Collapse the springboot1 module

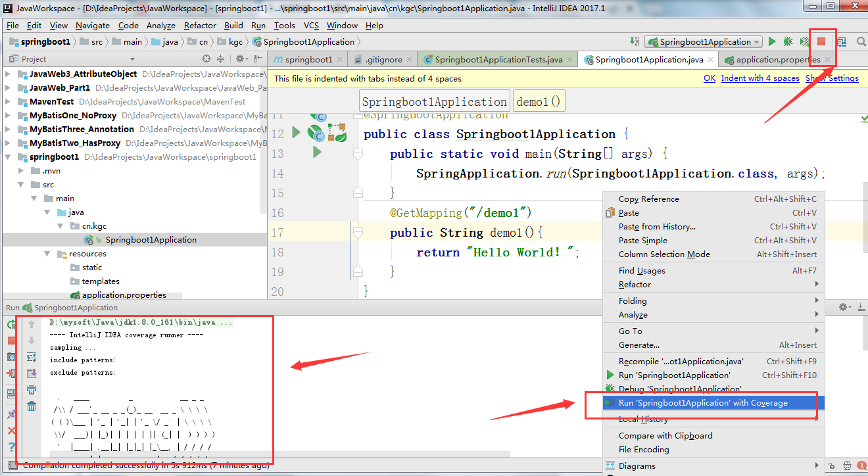[x=8, y=157]
